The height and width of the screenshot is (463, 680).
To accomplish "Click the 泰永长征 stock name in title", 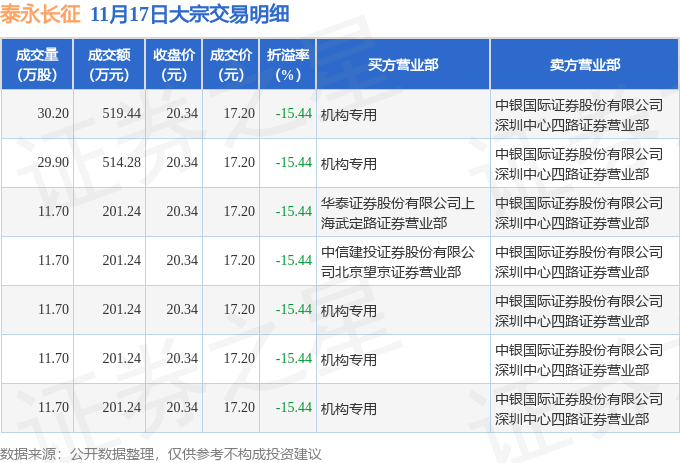I will point(40,17).
